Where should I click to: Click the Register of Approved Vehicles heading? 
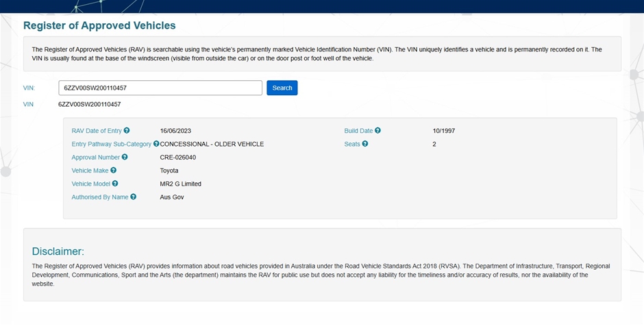pos(99,25)
